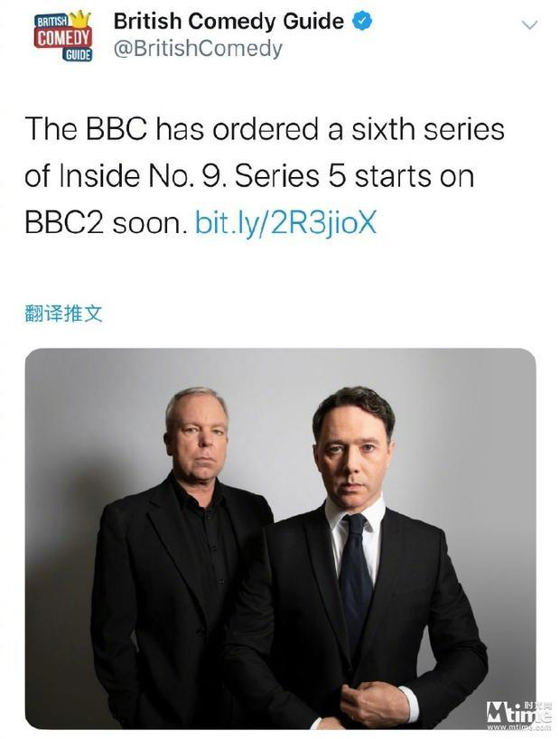Follow the bit.ly/2R3jioX link
This screenshot has width=560, height=739.
pos(285,222)
